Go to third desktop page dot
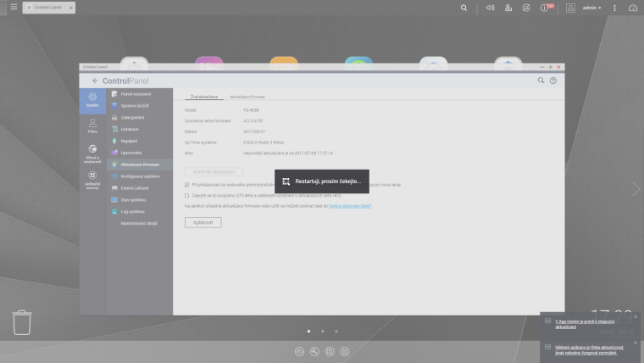Viewport: 644px width, 363px height. (x=336, y=331)
